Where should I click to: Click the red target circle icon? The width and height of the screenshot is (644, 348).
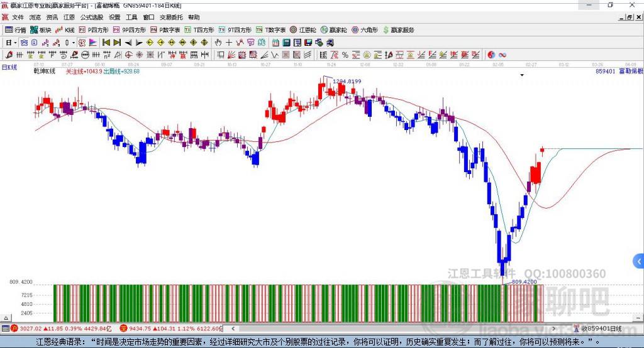(128, 55)
